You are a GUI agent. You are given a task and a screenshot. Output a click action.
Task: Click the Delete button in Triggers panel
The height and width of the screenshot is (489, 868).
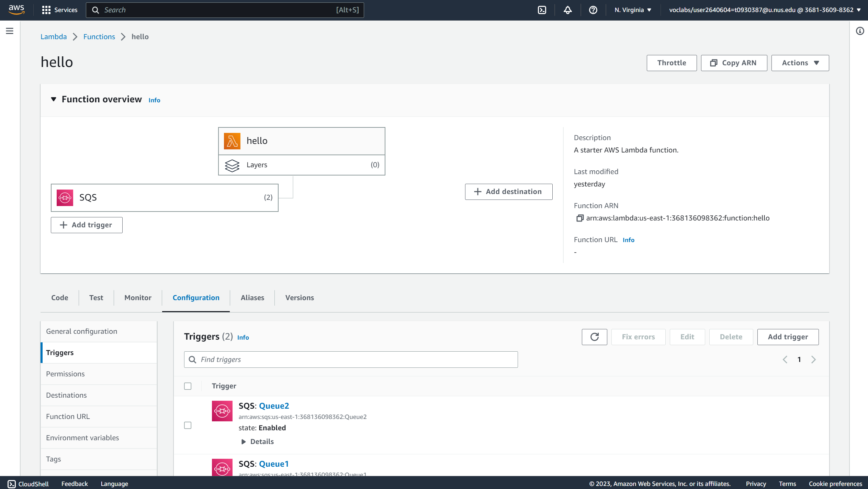[x=731, y=337]
